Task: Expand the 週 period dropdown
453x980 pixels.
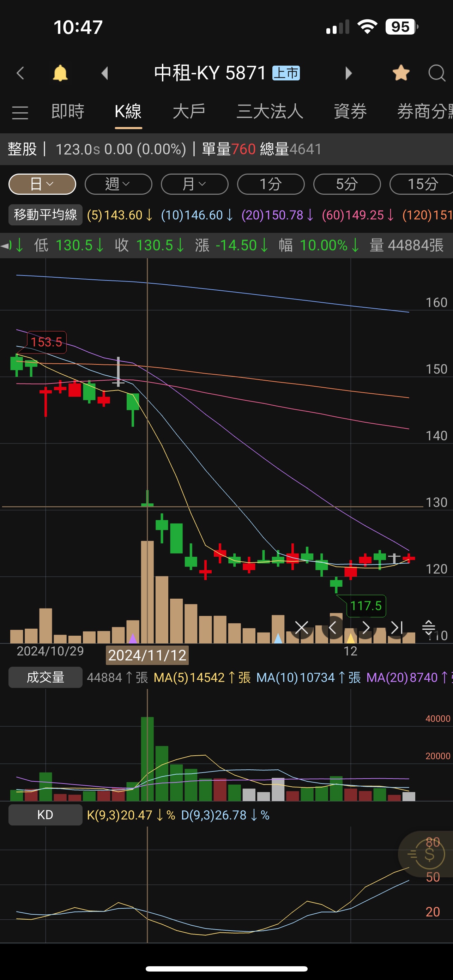Action: pos(118,184)
